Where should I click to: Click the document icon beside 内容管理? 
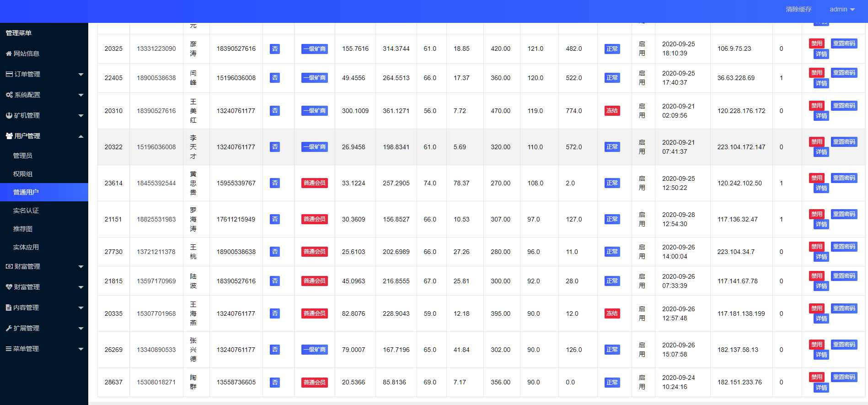point(9,308)
